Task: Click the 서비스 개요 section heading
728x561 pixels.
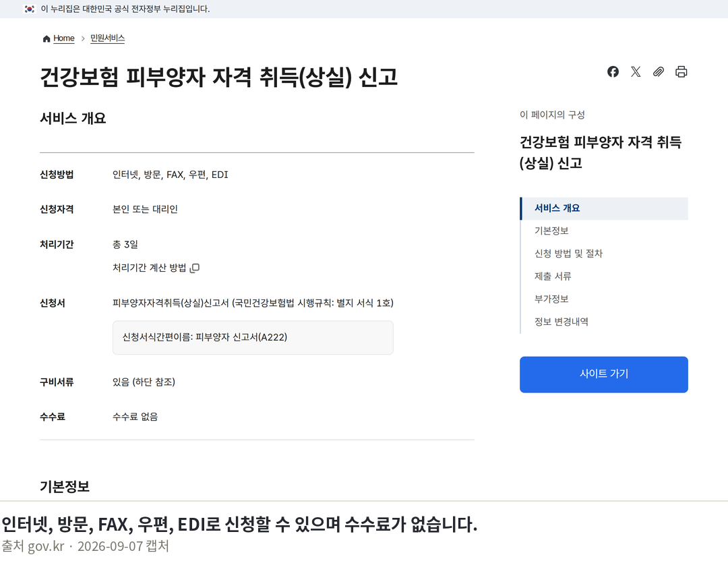Action: (73, 119)
